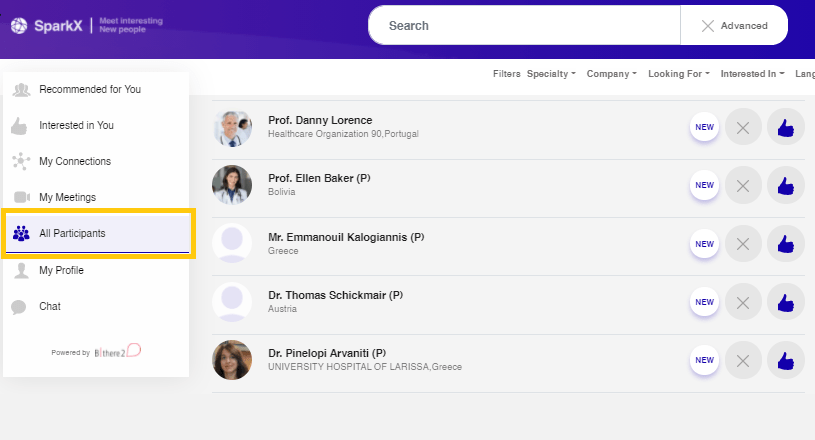Click NEW badge for Pinelopi Arvaniti
Image resolution: width=815 pixels, height=440 pixels.
click(x=704, y=360)
